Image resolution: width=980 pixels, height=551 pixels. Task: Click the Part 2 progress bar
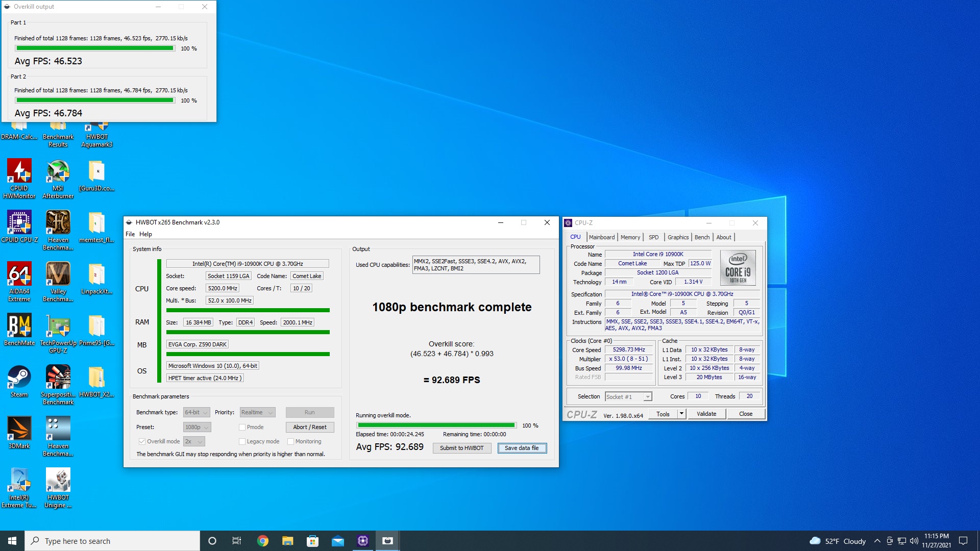click(95, 101)
